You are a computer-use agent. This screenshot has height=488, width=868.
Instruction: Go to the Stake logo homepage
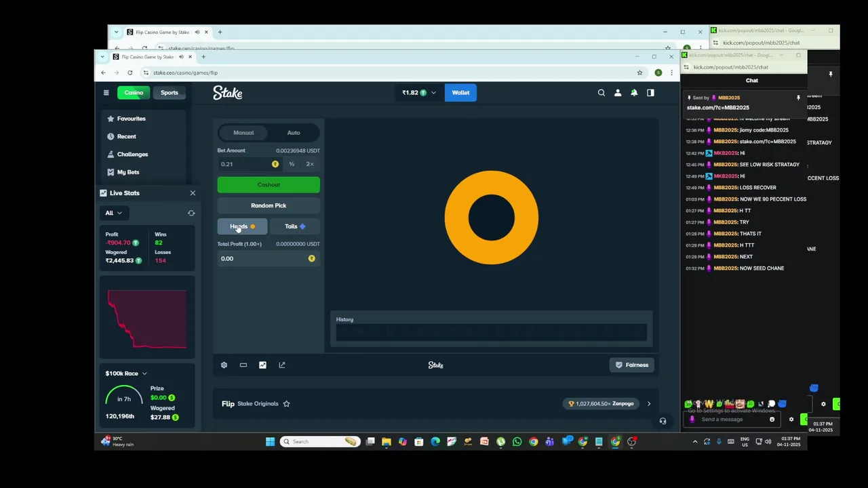click(228, 93)
